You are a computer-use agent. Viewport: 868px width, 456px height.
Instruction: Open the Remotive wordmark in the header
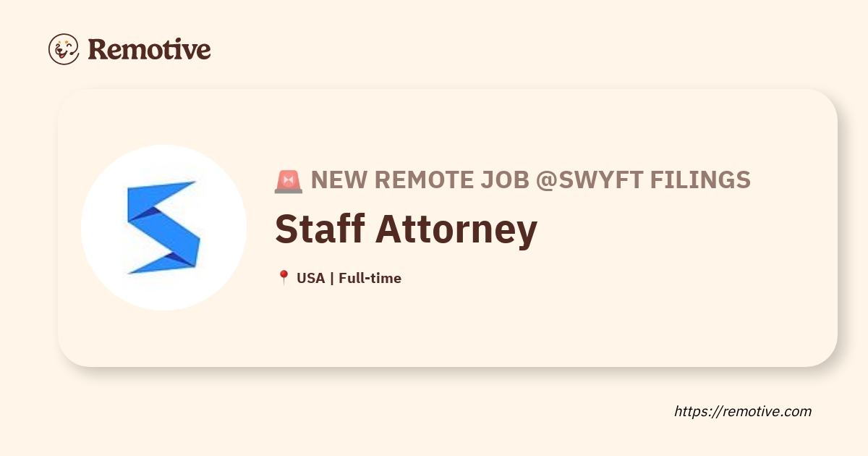[149, 49]
